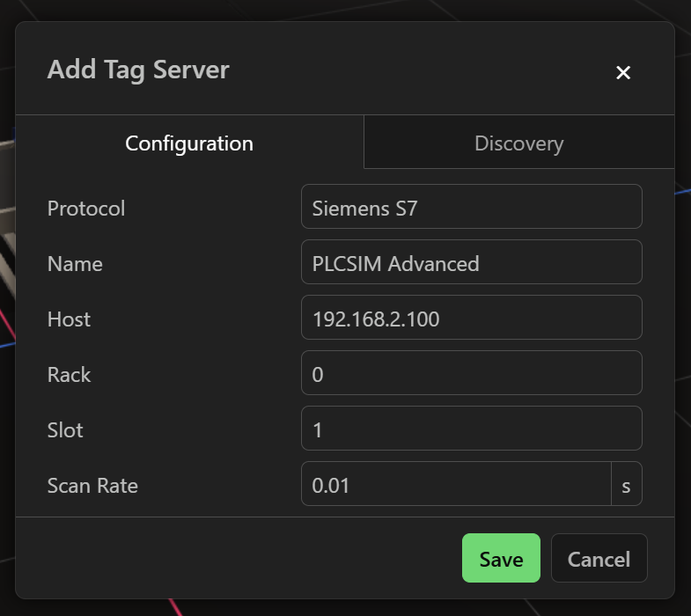Click the Host label text
Image resolution: width=691 pixels, height=616 pixels.
pyautogui.click(x=69, y=319)
